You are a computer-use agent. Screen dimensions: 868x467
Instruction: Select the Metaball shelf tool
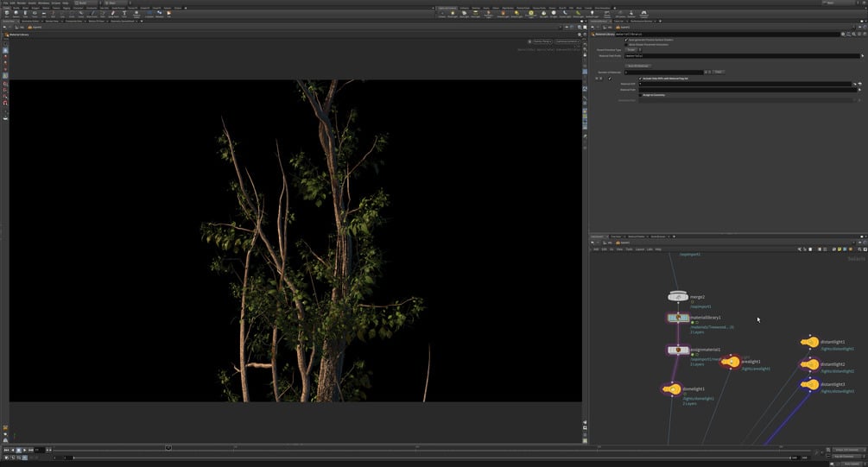[x=159, y=14]
